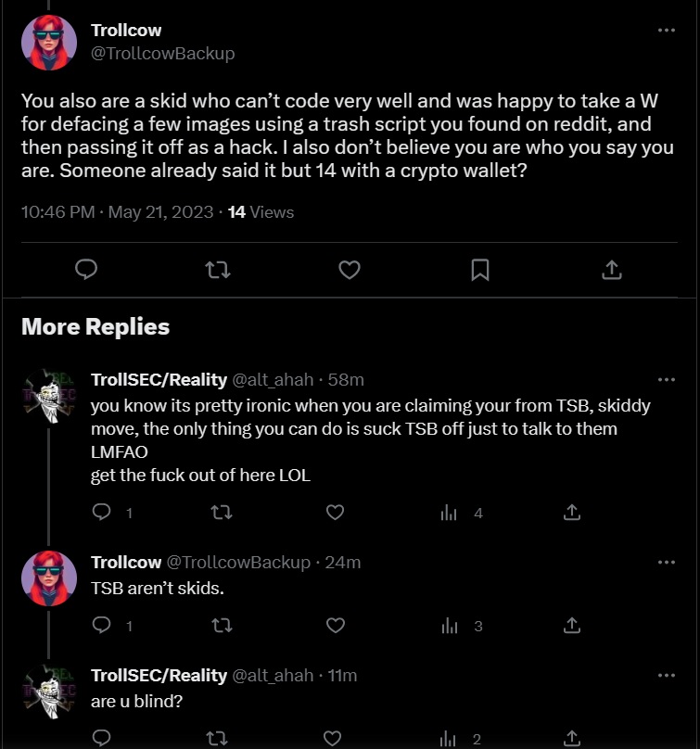Open more options on 58m reply
The image size is (700, 749).
[x=666, y=380]
